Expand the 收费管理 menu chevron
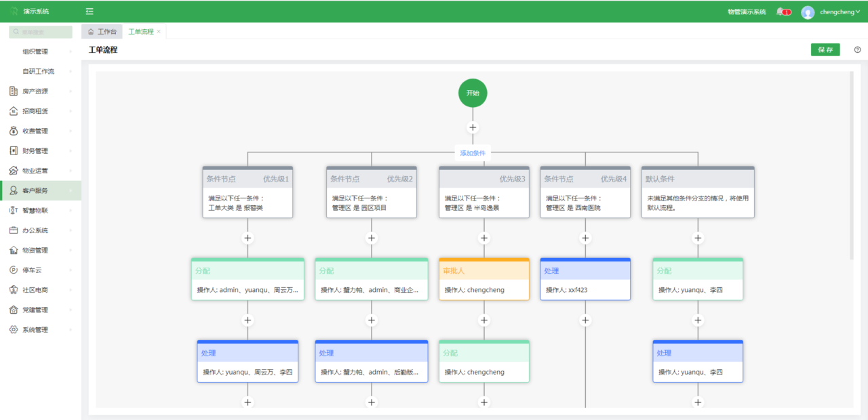868x420 pixels. (71, 131)
